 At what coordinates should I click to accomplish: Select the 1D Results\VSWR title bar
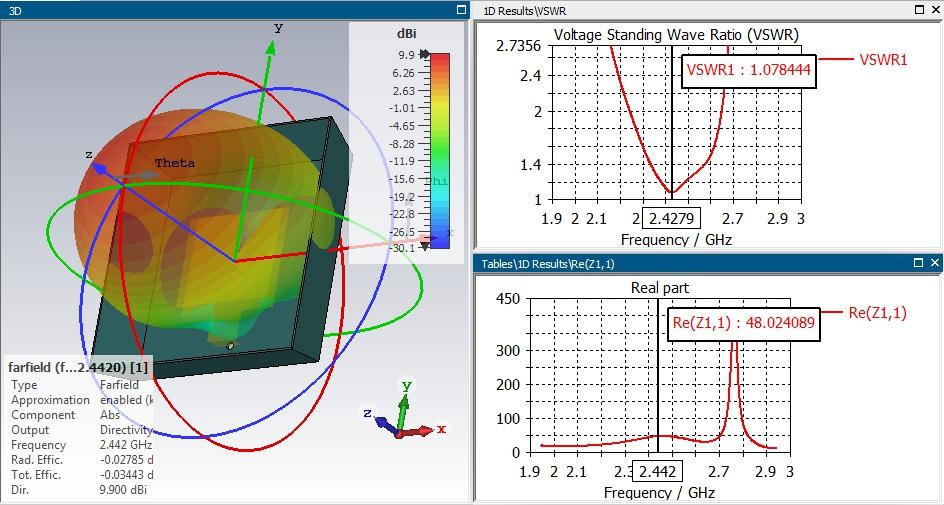click(x=707, y=10)
